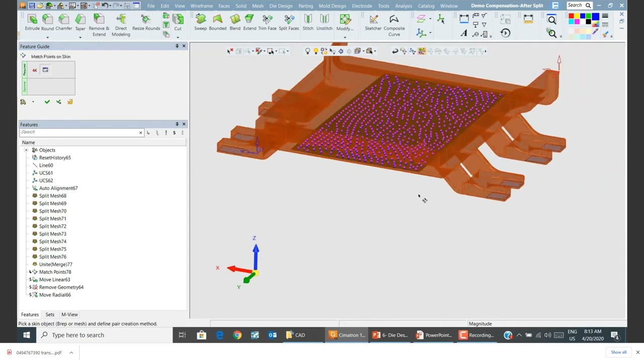The width and height of the screenshot is (644, 362).
Task: Select the Round tool
Action: pyautogui.click(x=47, y=23)
